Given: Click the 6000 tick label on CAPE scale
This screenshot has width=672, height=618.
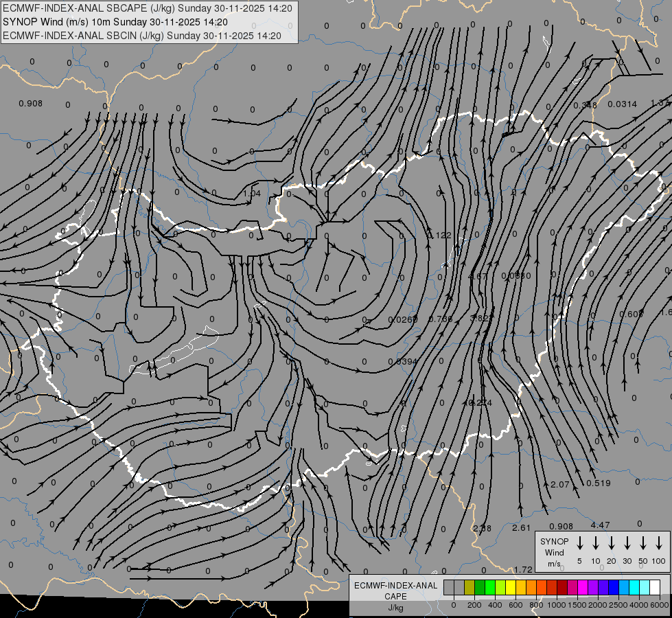Looking at the screenshot, I should [660, 605].
